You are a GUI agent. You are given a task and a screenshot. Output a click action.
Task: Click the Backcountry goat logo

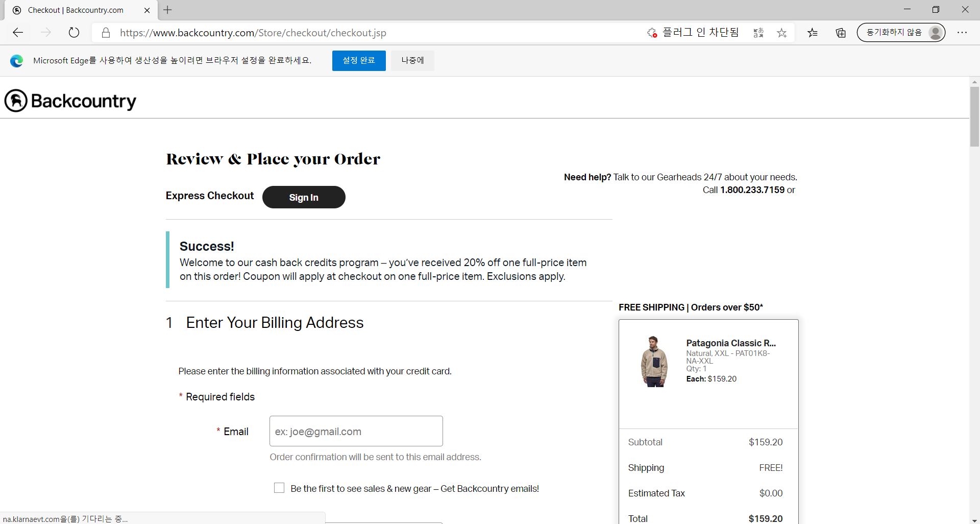(x=16, y=101)
